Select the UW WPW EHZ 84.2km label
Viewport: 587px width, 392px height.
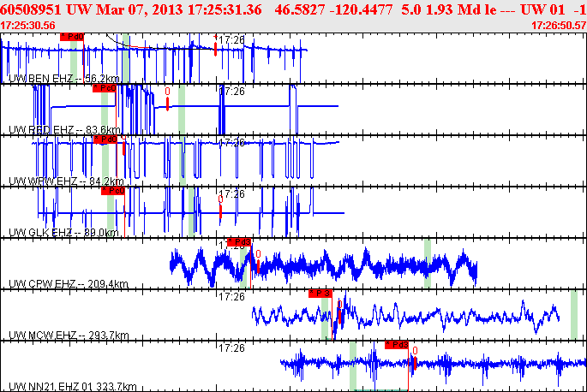66,181
